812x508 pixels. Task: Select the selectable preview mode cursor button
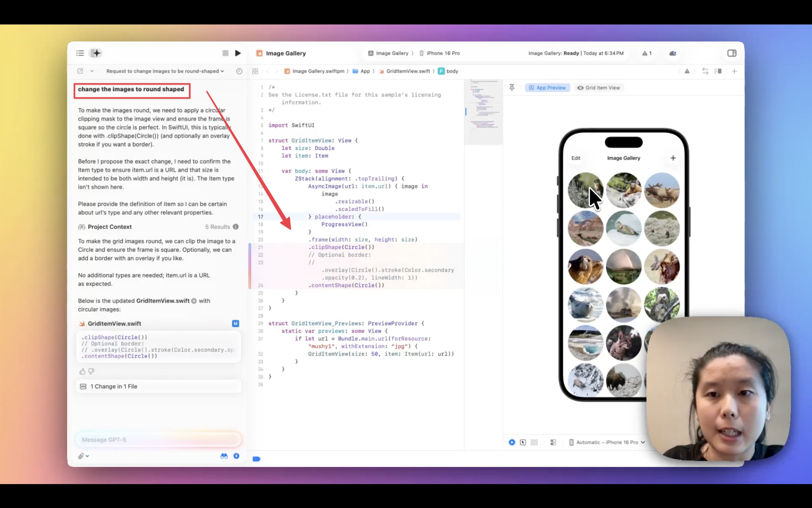coord(523,442)
